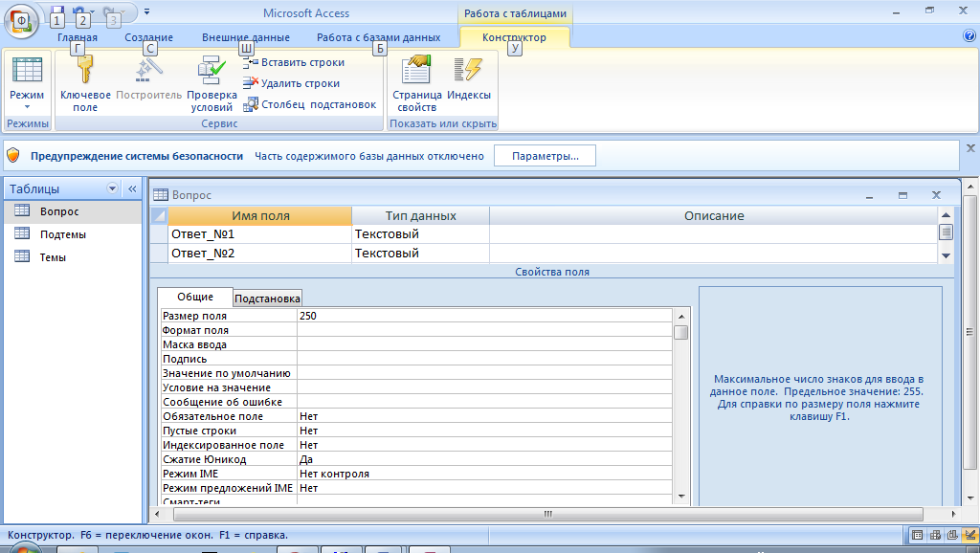Click the Help question mark icon
This screenshot has height=553, width=980.
(969, 36)
